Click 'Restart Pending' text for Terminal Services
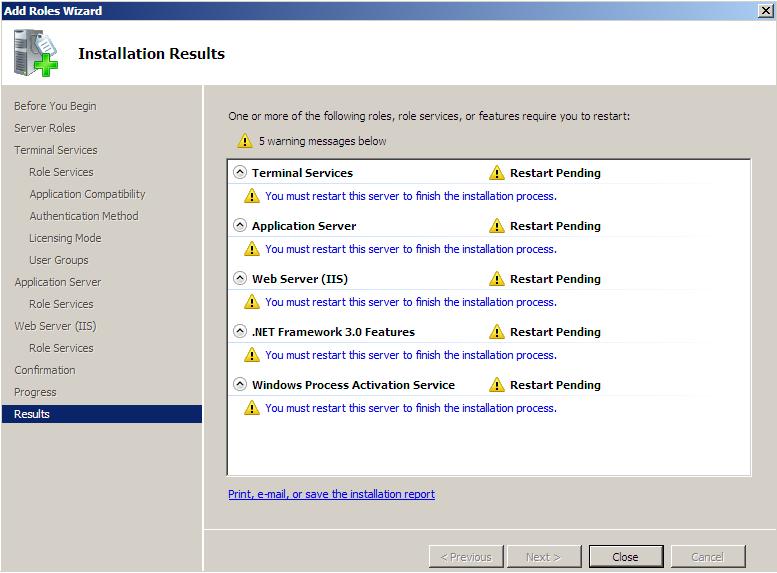Screen dimensions: 777x573 pyautogui.click(x=555, y=172)
